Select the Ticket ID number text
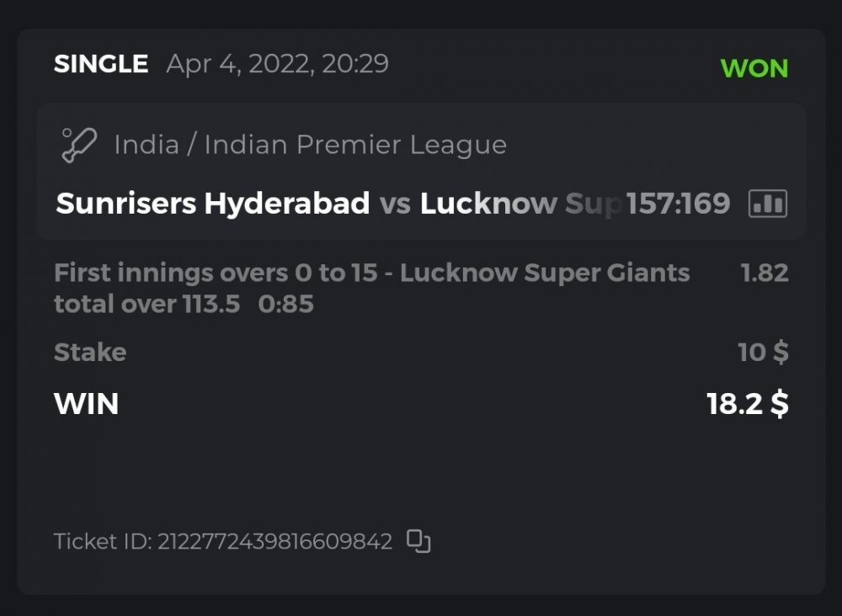This screenshot has width=842, height=616. [274, 541]
